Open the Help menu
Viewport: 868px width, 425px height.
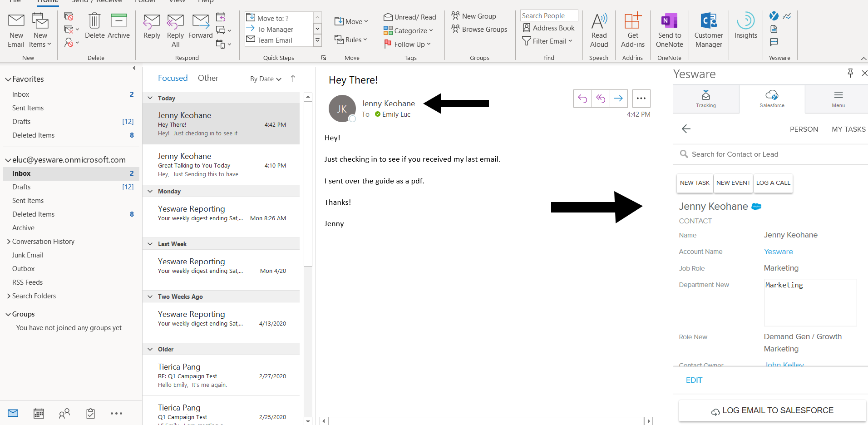click(205, 2)
